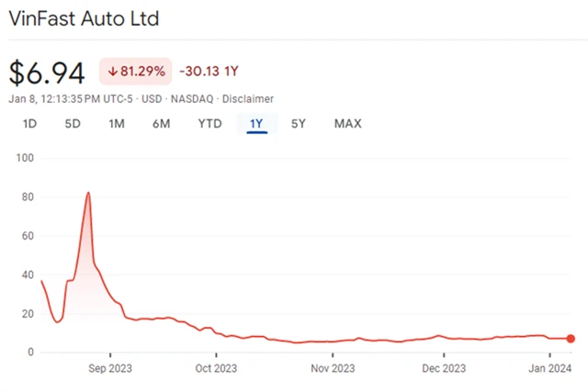588x392 pixels.
Task: Open the Disclaimer link
Action: click(249, 98)
